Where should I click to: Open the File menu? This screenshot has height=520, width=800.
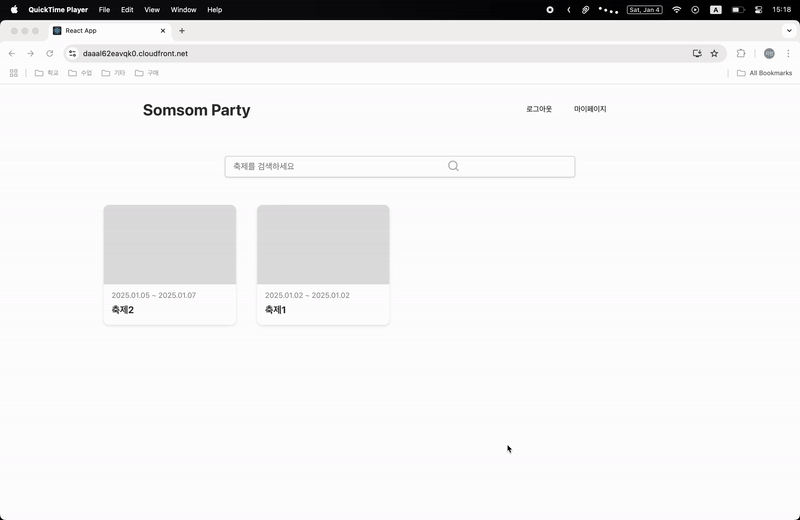104,10
